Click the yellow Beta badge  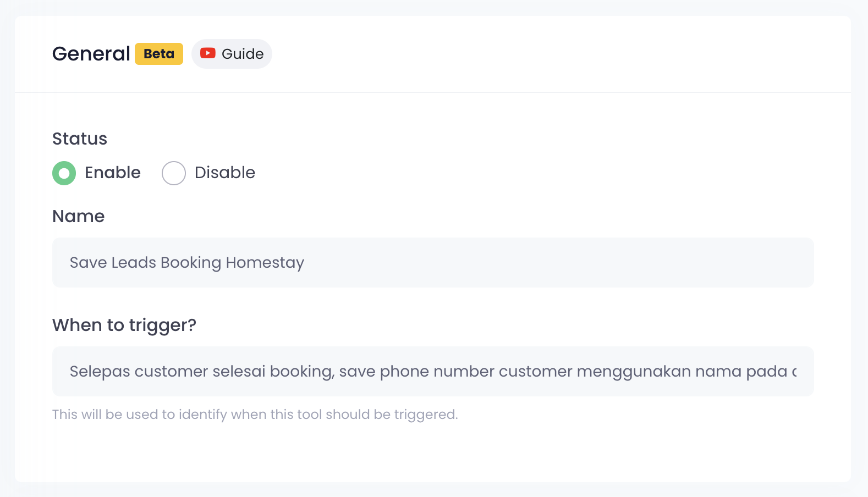[x=159, y=54]
